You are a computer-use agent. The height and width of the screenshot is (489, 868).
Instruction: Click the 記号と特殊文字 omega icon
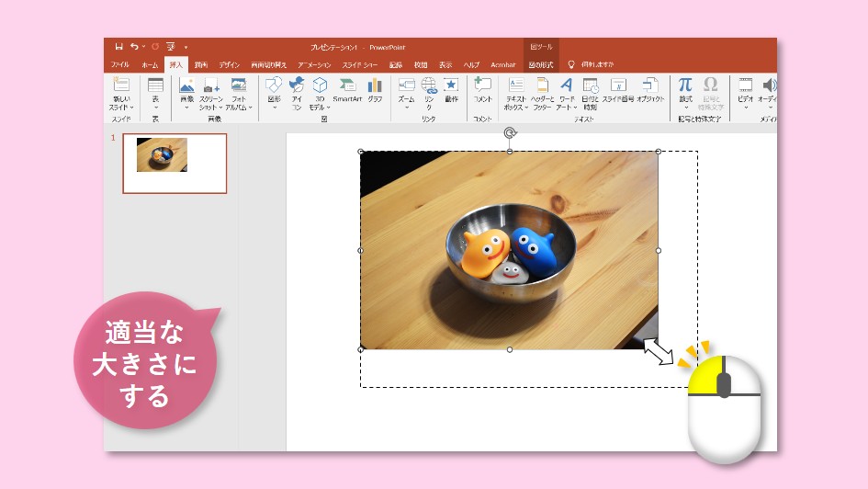click(x=710, y=85)
